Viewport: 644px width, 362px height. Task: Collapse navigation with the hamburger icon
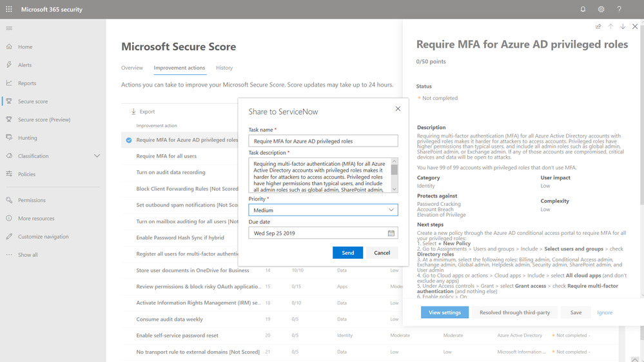click(x=9, y=28)
